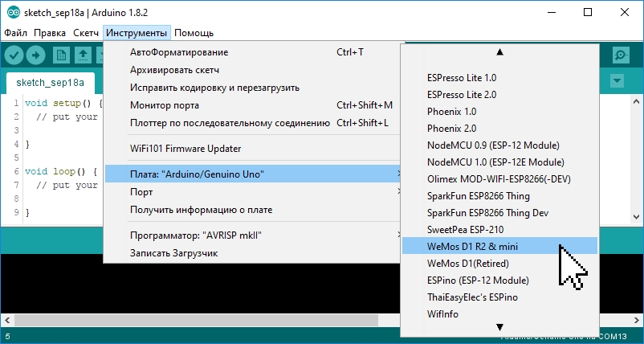Launch WiFi101 Firmware Updater

tap(253, 149)
